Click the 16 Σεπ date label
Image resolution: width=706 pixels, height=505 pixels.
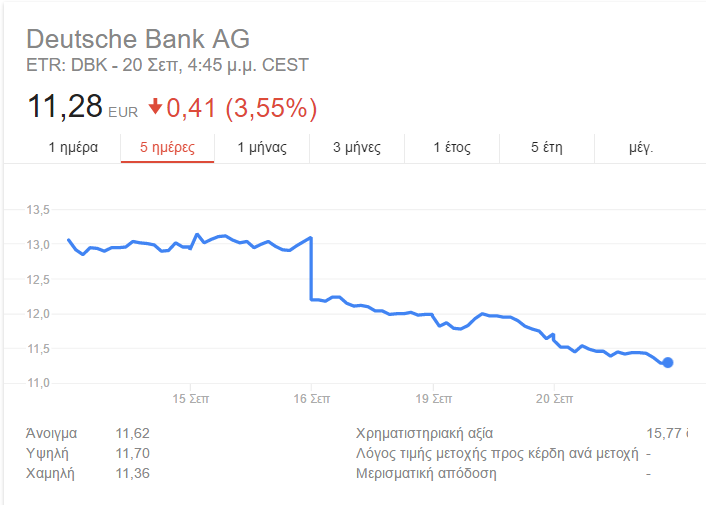(312, 399)
